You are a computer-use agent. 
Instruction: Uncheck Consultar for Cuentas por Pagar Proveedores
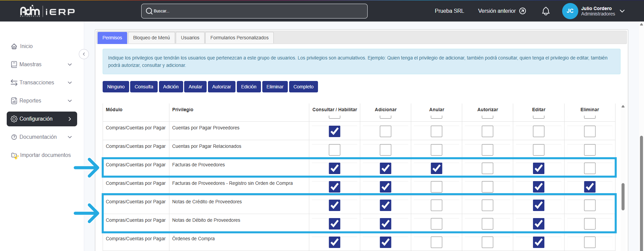coord(334,131)
